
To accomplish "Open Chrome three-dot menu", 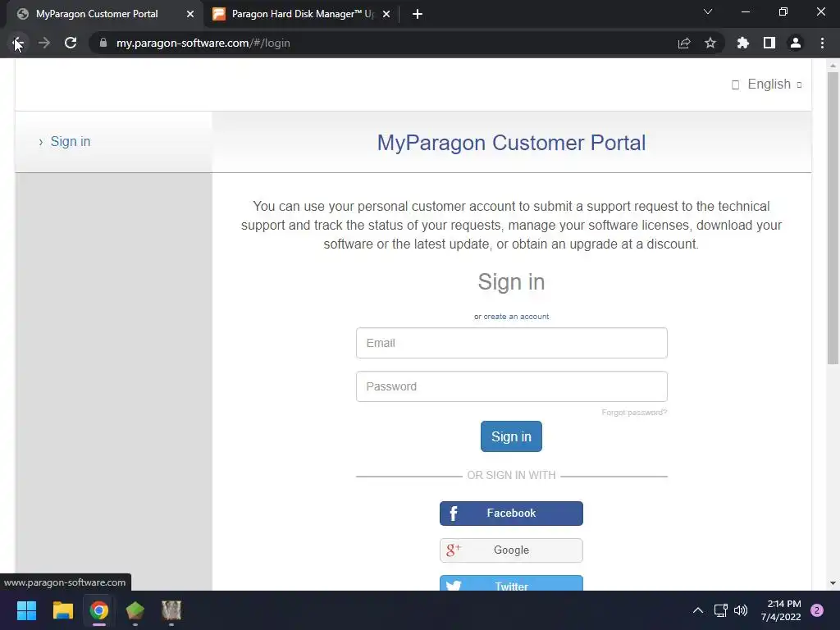I will coord(822,43).
